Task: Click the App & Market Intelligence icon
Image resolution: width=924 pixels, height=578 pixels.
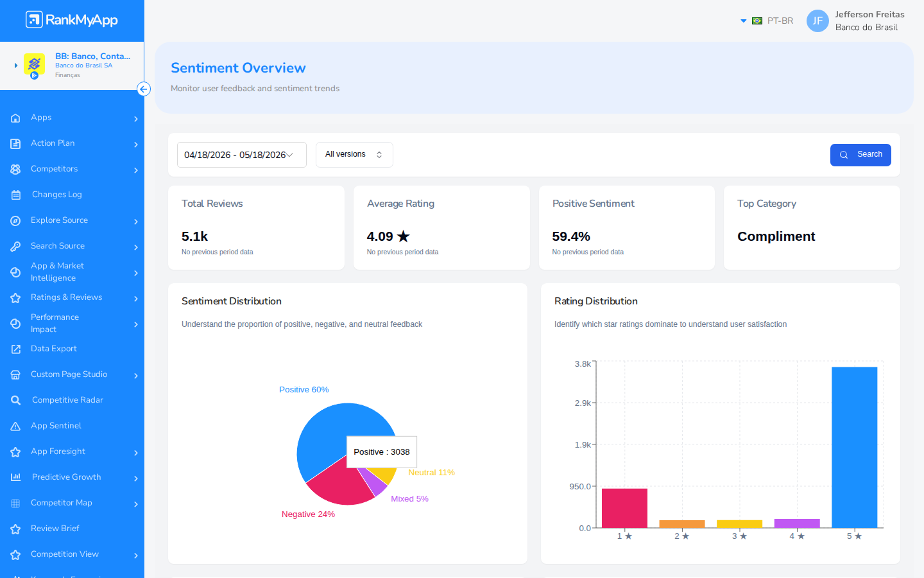Action: coord(15,272)
